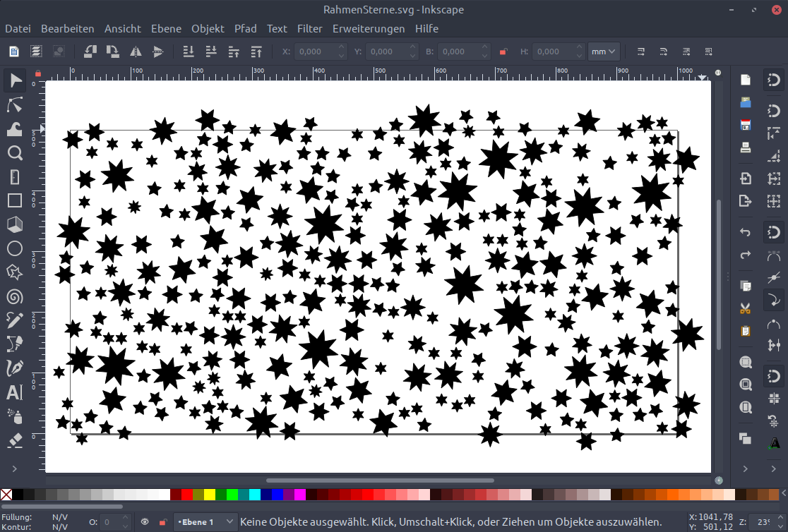Activate the Spiral tool
Image resolution: width=788 pixels, height=532 pixels.
click(x=15, y=296)
